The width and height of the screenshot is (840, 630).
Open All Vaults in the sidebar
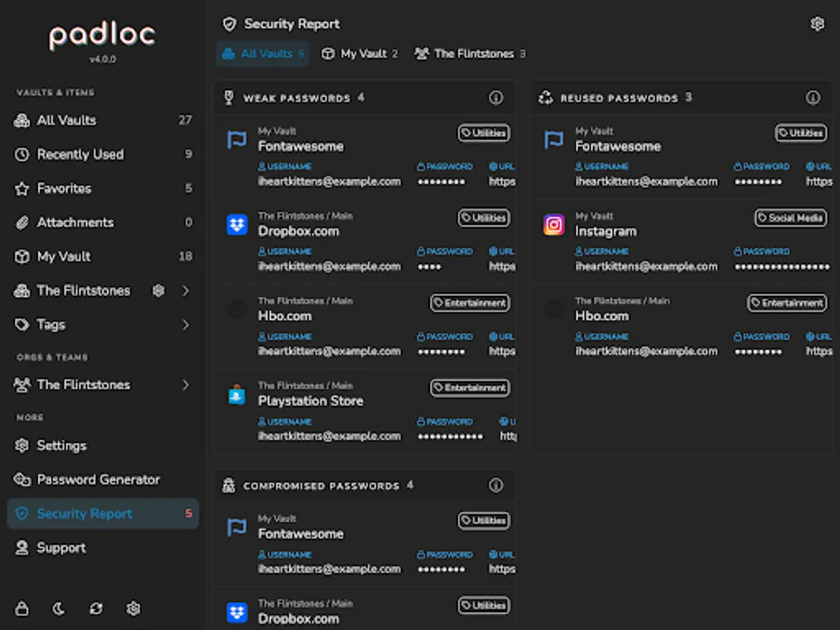pyautogui.click(x=103, y=120)
